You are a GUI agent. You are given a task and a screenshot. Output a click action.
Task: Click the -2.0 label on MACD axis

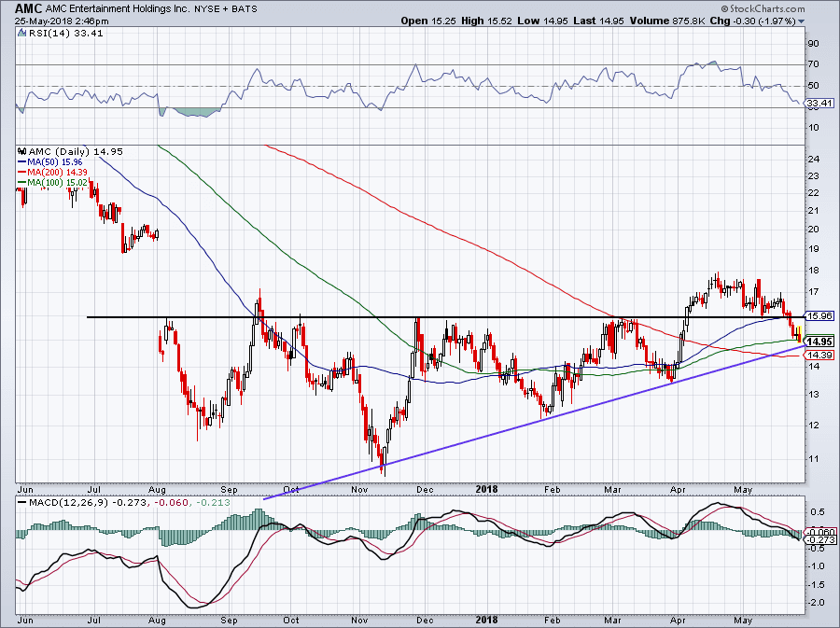pos(817,603)
